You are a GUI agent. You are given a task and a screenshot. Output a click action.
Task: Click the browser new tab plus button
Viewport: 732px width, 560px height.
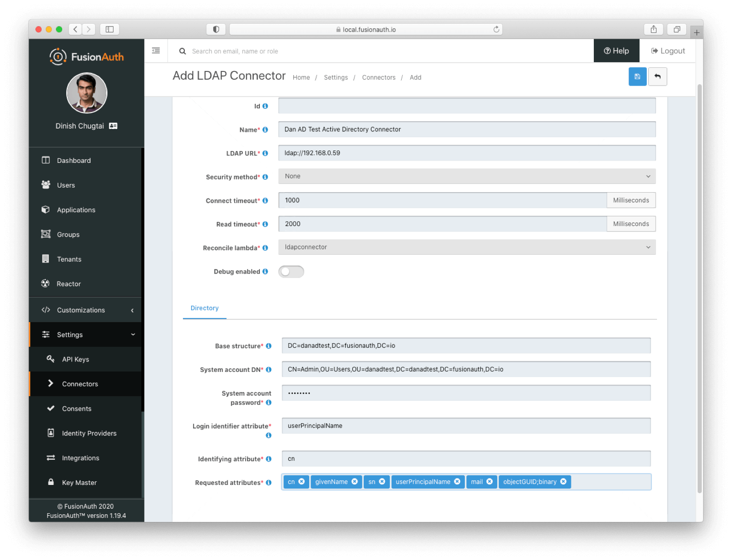(x=696, y=32)
